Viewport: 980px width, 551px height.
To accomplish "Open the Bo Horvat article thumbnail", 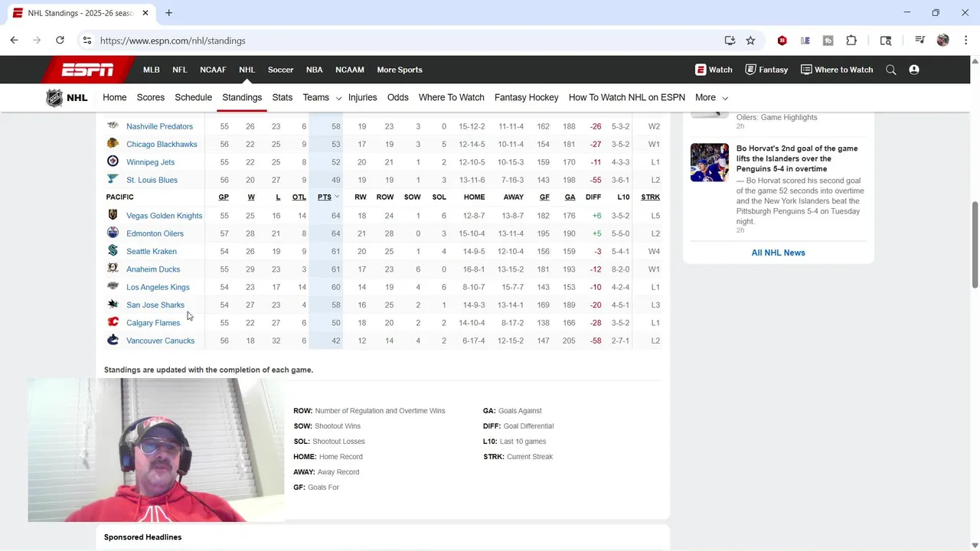I will pyautogui.click(x=710, y=162).
